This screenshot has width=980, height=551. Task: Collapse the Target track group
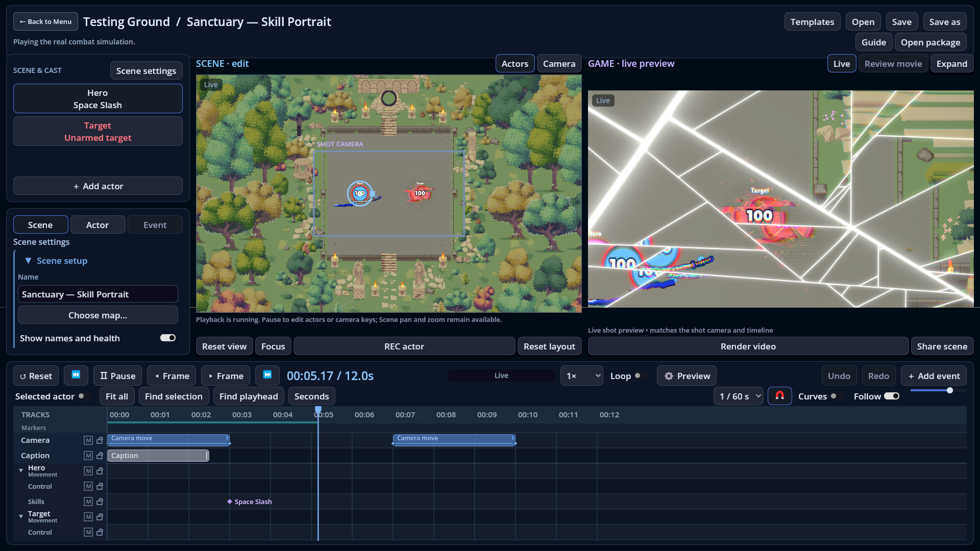coord(21,516)
